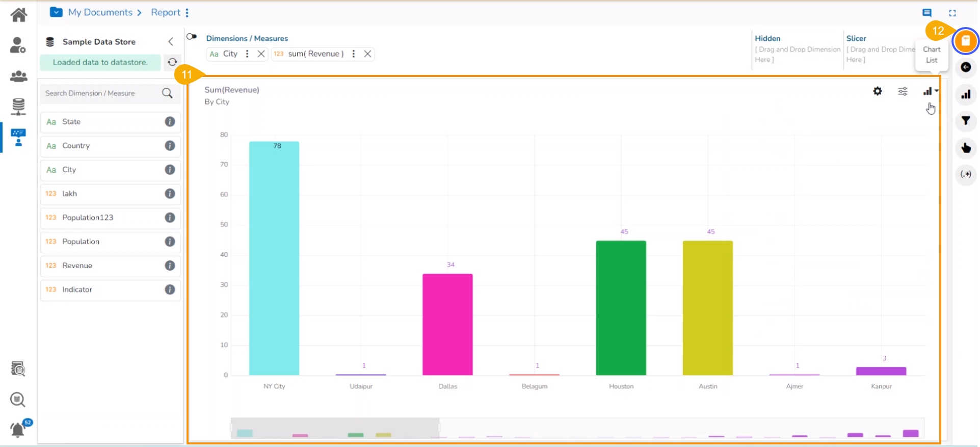980x447 pixels.
Task: Expand the chart type dropdown
Action: coord(930,91)
